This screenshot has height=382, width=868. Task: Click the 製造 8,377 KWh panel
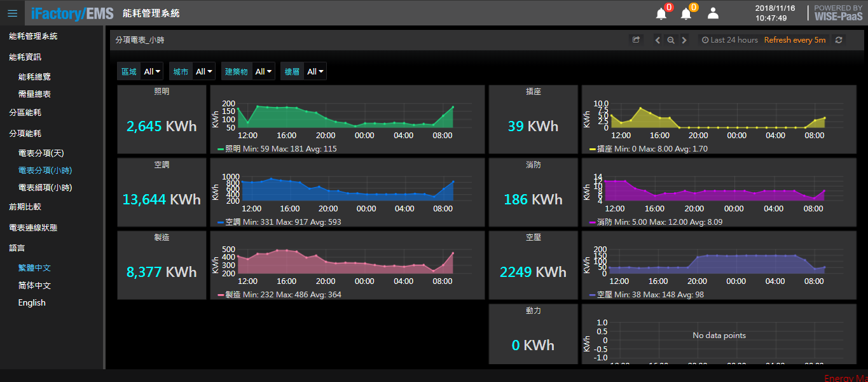click(x=162, y=265)
